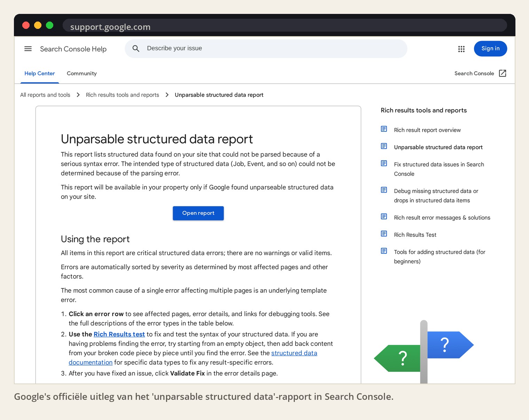The height and width of the screenshot is (420, 529).
Task: Click document icon beside Tools for adding structured data
Action: [x=384, y=251]
